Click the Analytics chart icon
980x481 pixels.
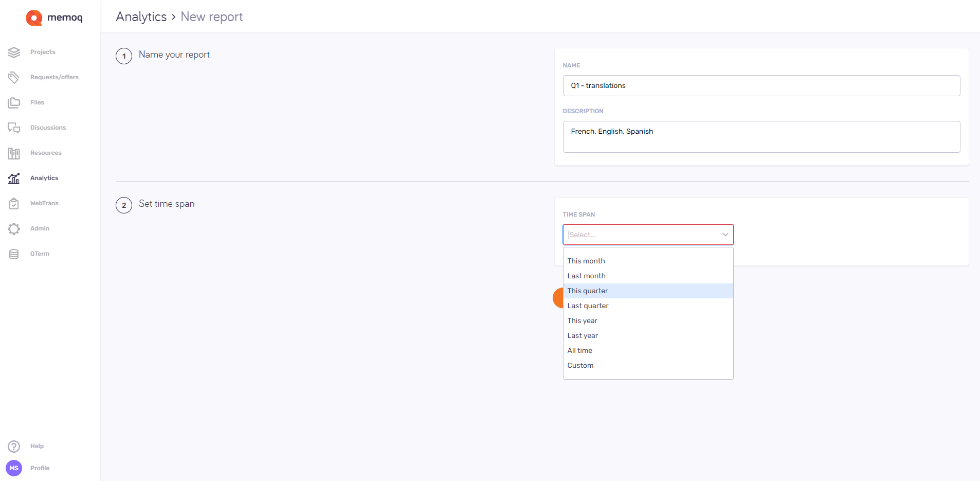14,178
